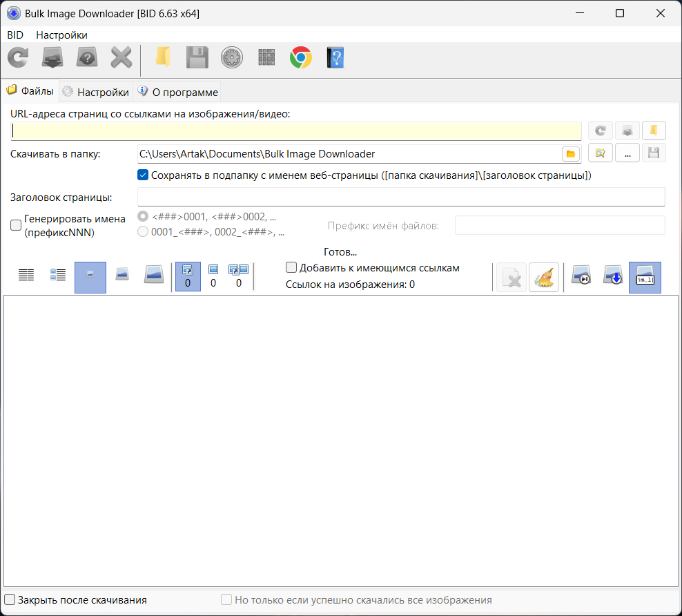Image resolution: width=682 pixels, height=616 pixels.
Task: Click the small reload button beside URL field
Action: 601,130
